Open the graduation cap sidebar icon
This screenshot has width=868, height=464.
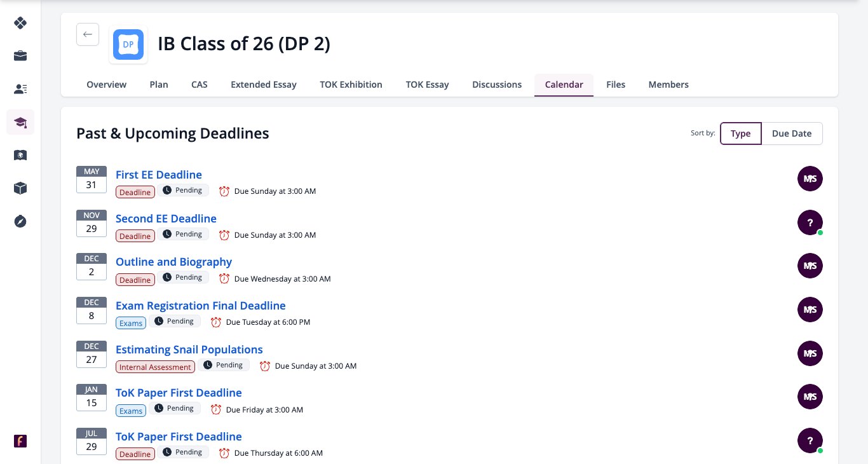(20, 122)
